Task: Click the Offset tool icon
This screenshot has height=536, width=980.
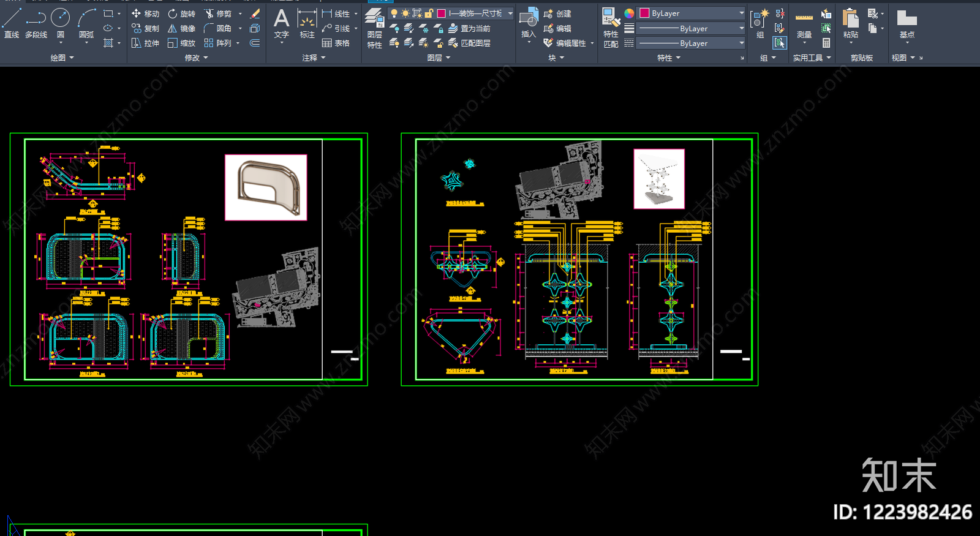Action: click(x=255, y=43)
